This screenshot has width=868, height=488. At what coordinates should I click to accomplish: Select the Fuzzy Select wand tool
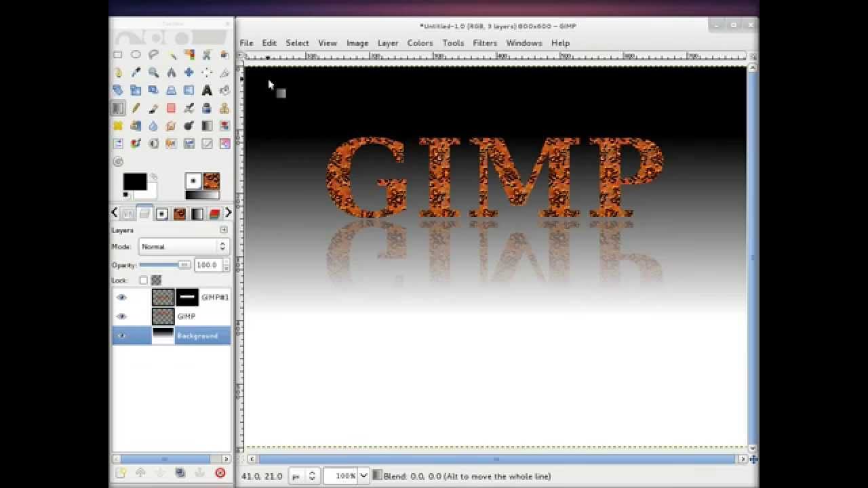tap(171, 54)
